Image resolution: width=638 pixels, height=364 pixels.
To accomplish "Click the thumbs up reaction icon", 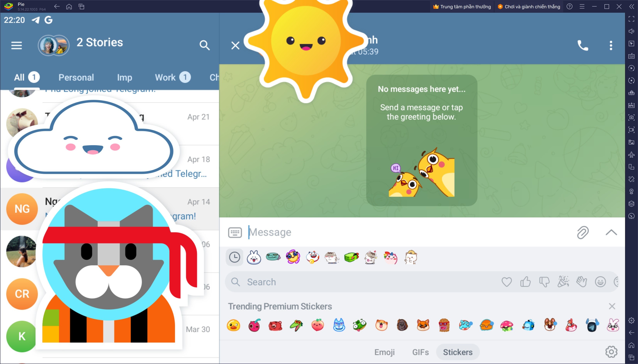I will [525, 282].
